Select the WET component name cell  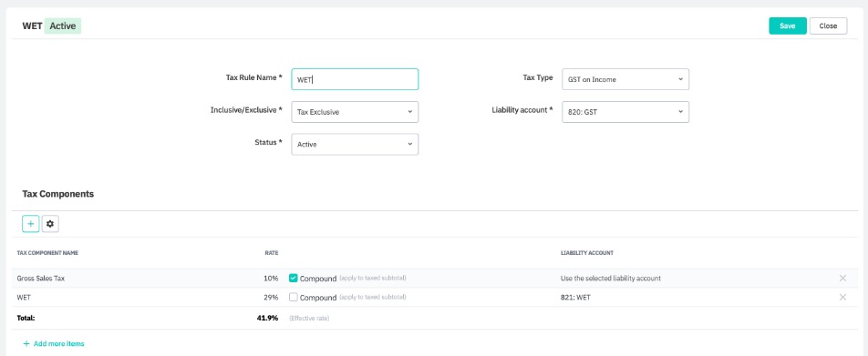pyautogui.click(x=24, y=297)
